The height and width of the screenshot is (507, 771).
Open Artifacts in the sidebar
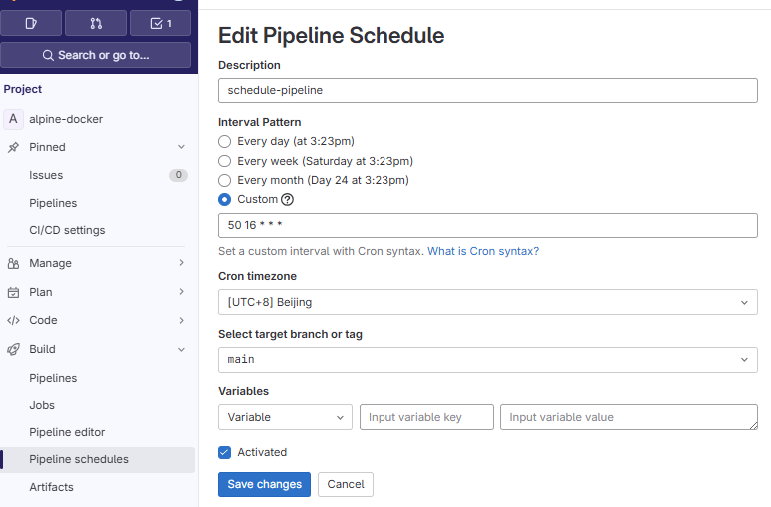click(97, 487)
